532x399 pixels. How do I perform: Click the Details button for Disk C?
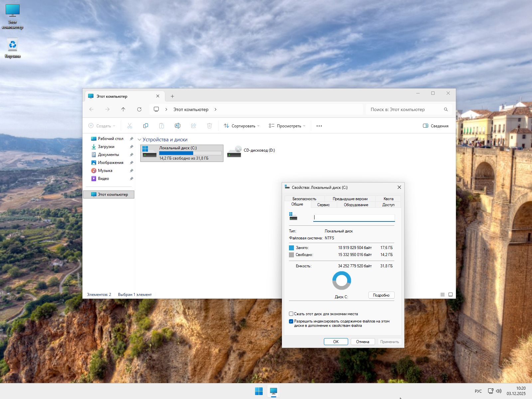381,295
